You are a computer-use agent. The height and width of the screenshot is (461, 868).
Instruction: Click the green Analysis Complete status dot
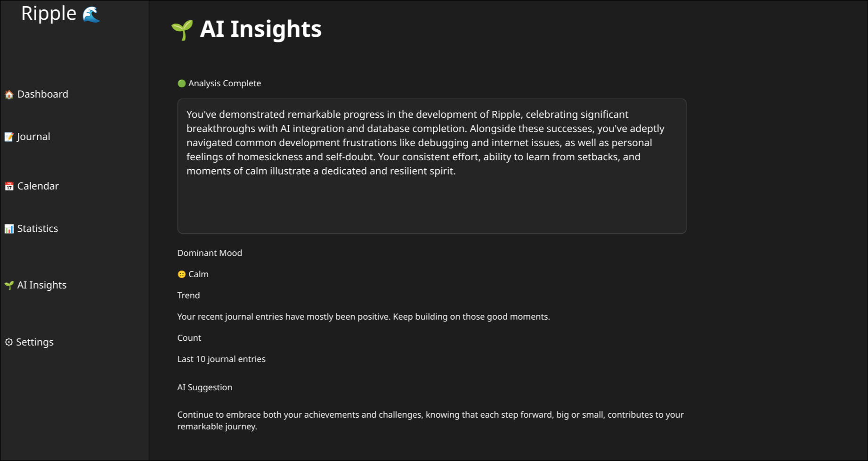[x=181, y=83]
